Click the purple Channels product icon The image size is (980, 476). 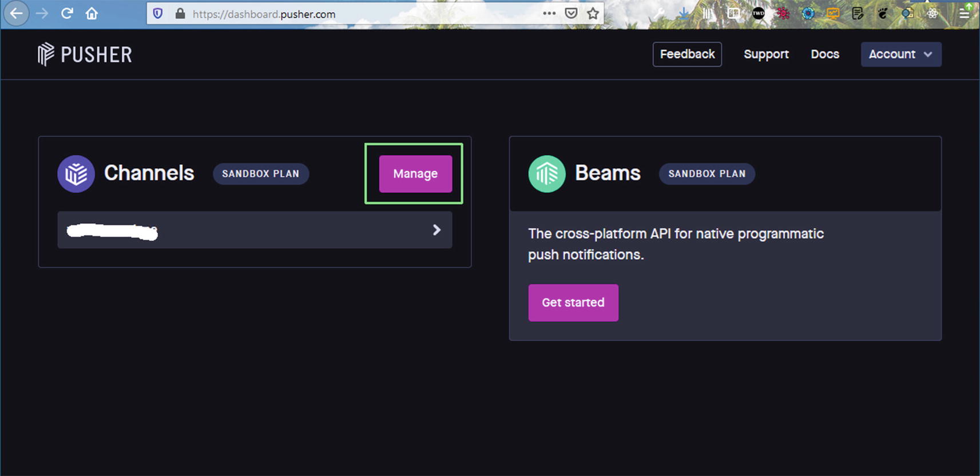pos(76,174)
